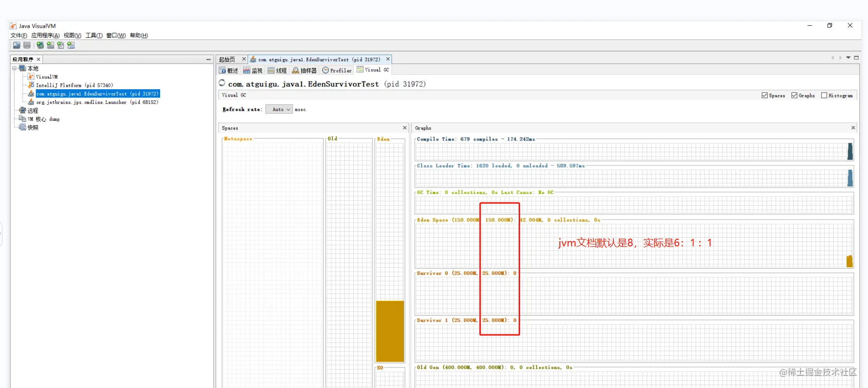Enable the Histogram checkbox
The image size is (868, 388).
[824, 96]
